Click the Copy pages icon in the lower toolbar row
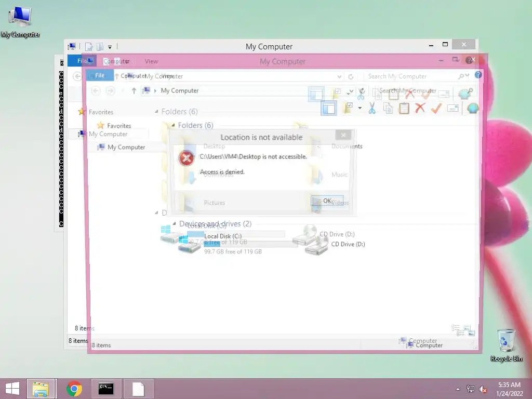532x399 pixels. coord(388,108)
